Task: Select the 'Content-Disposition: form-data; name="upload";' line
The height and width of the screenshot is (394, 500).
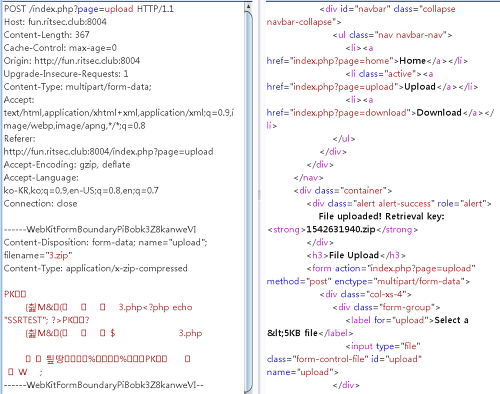Action: [x=106, y=243]
